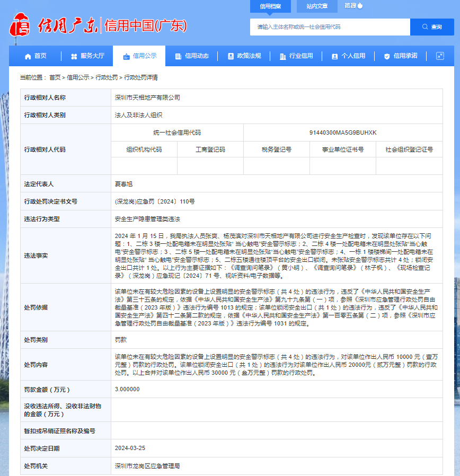Click the 行政相对人代码 row label
The image size is (460, 476).
[x=45, y=149]
